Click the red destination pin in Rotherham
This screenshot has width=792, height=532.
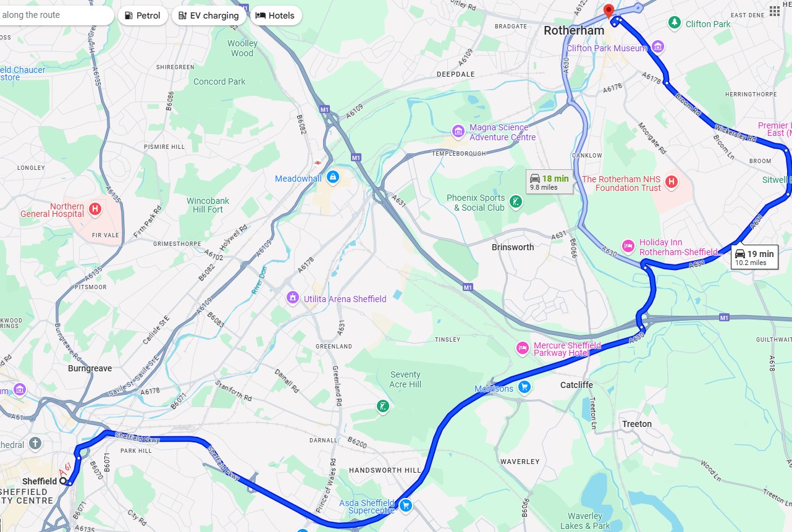tap(608, 12)
